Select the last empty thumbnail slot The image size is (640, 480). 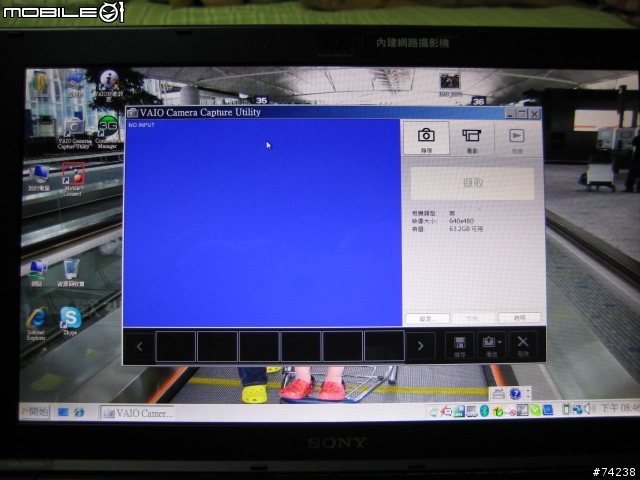coord(384,346)
